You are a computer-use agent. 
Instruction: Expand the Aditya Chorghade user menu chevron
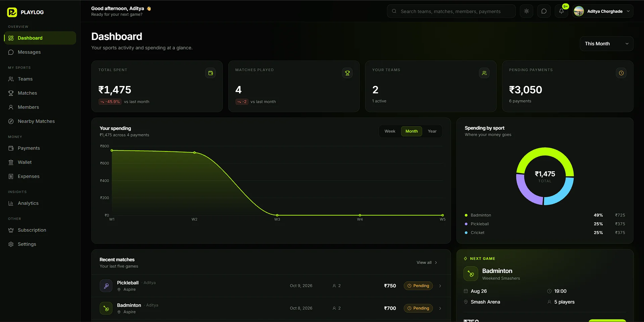click(x=628, y=11)
